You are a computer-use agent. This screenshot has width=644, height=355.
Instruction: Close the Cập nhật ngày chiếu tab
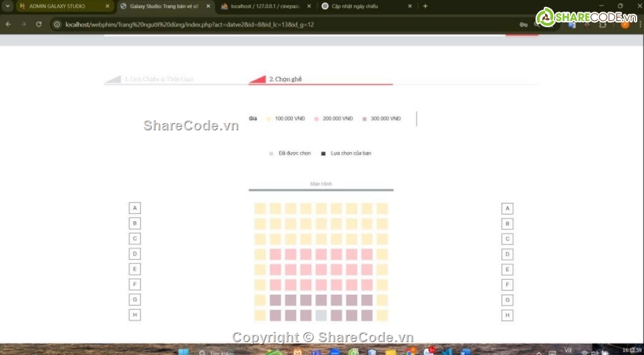(x=410, y=6)
